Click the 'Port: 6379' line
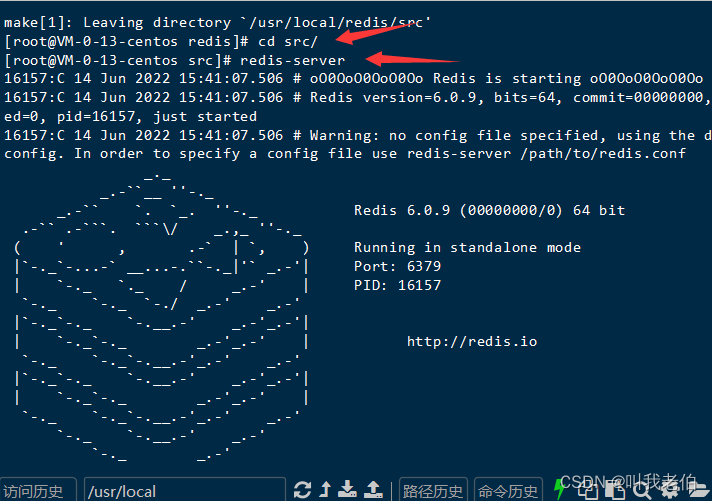The height and width of the screenshot is (501, 712). [397, 266]
